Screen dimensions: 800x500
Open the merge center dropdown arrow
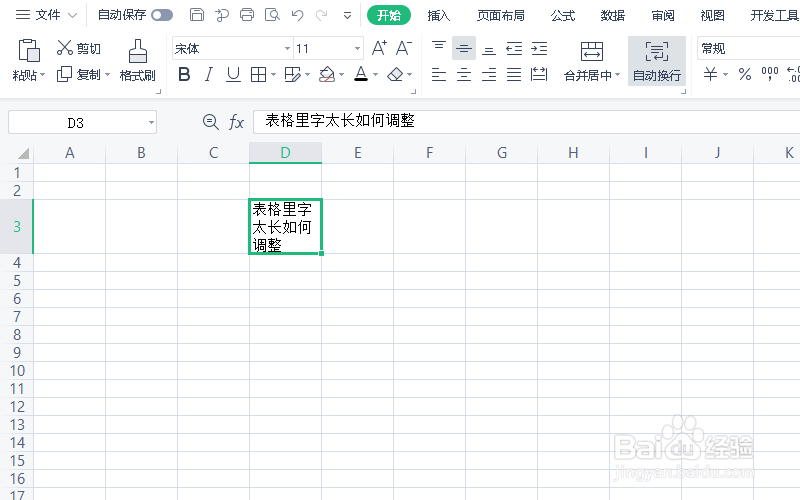[x=617, y=75]
